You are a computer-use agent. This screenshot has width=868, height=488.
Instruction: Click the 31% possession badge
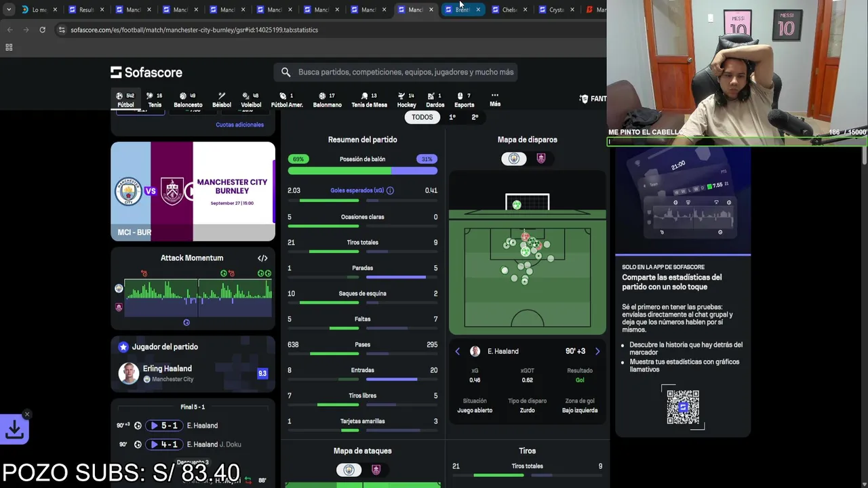point(427,159)
